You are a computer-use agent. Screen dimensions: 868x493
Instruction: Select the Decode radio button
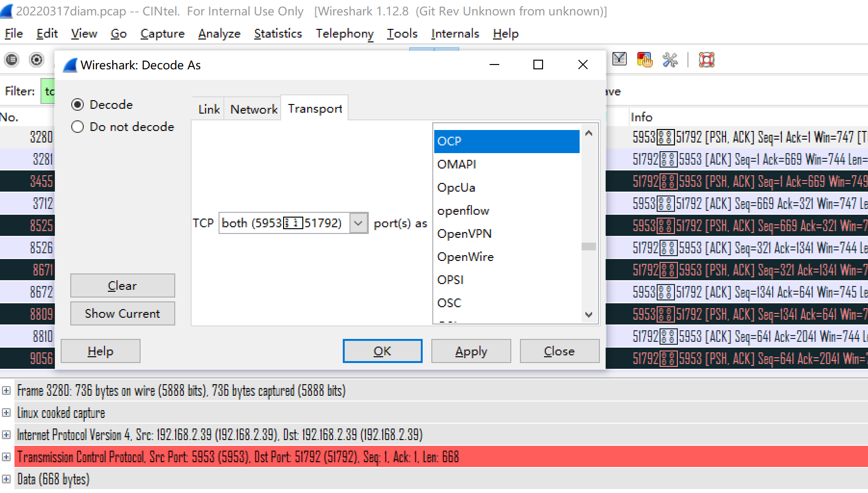78,104
